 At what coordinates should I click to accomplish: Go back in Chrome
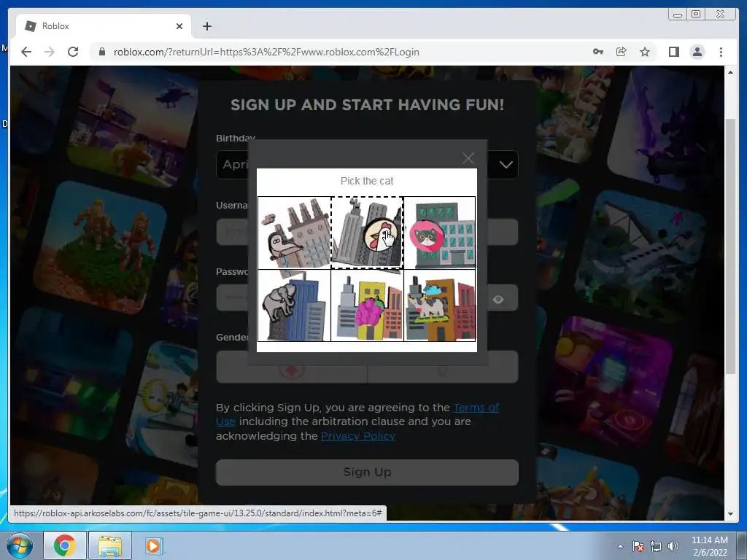(x=26, y=52)
